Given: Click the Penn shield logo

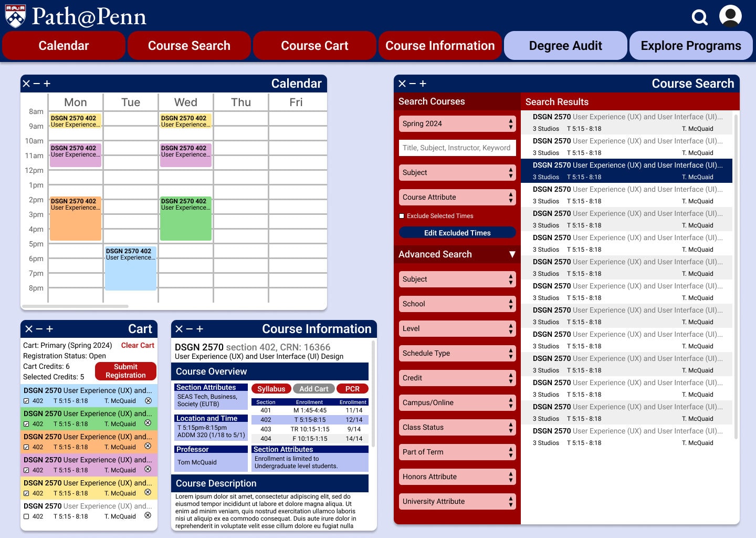Looking at the screenshot, I should tap(15, 16).
